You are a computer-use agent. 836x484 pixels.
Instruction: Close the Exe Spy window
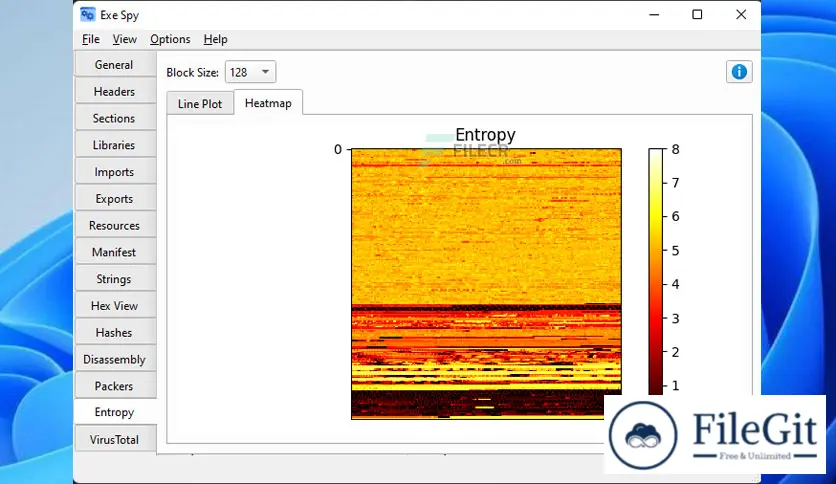pos(741,15)
